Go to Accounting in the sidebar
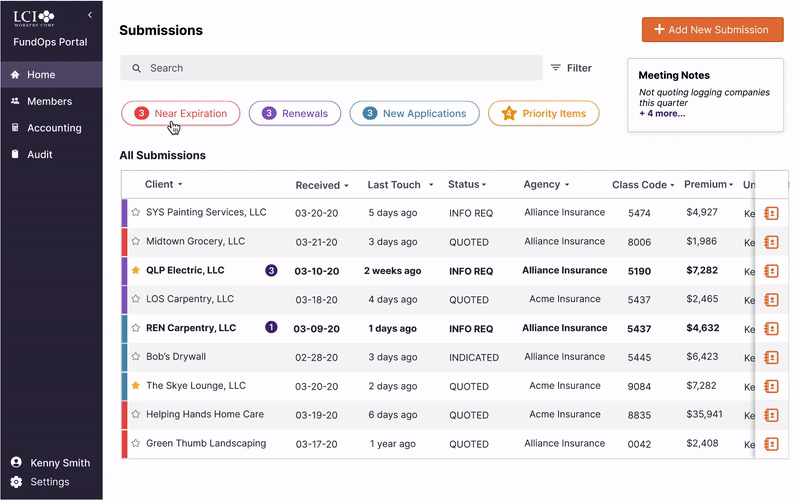The image size is (800, 500). (54, 128)
